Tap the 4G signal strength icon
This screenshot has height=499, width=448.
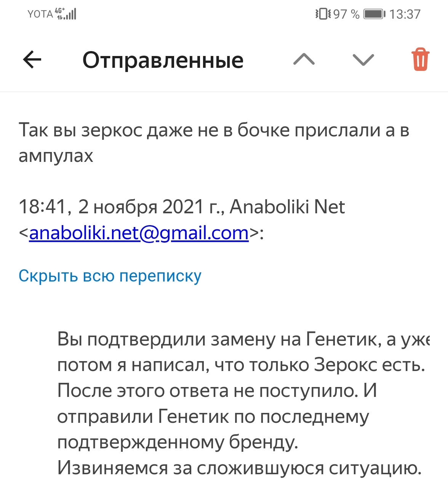pyautogui.click(x=66, y=14)
